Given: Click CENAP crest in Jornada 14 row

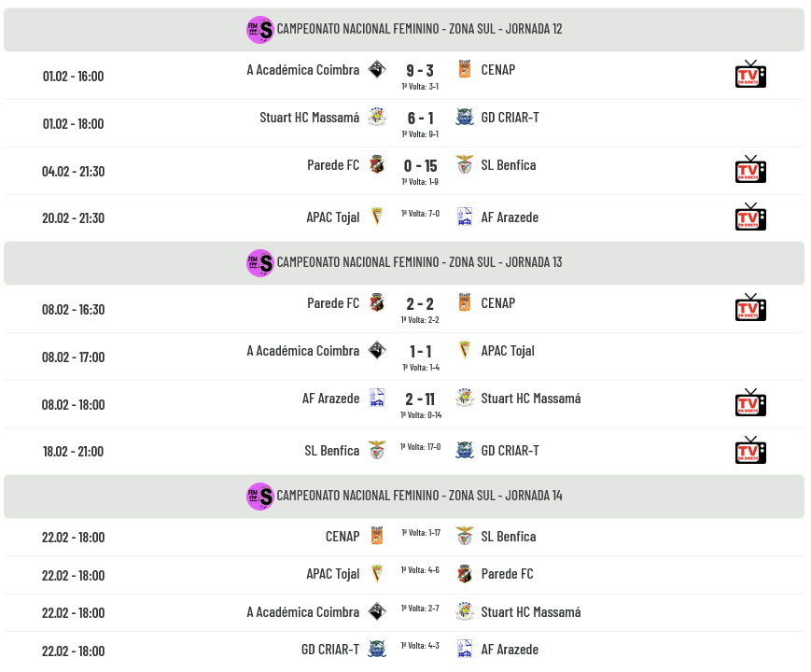Looking at the screenshot, I should [x=377, y=537].
